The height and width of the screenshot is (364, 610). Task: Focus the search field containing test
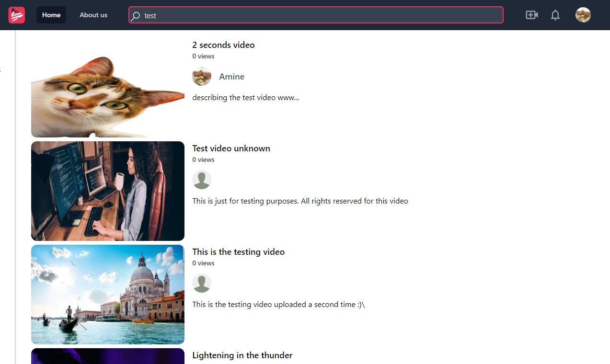coord(316,15)
